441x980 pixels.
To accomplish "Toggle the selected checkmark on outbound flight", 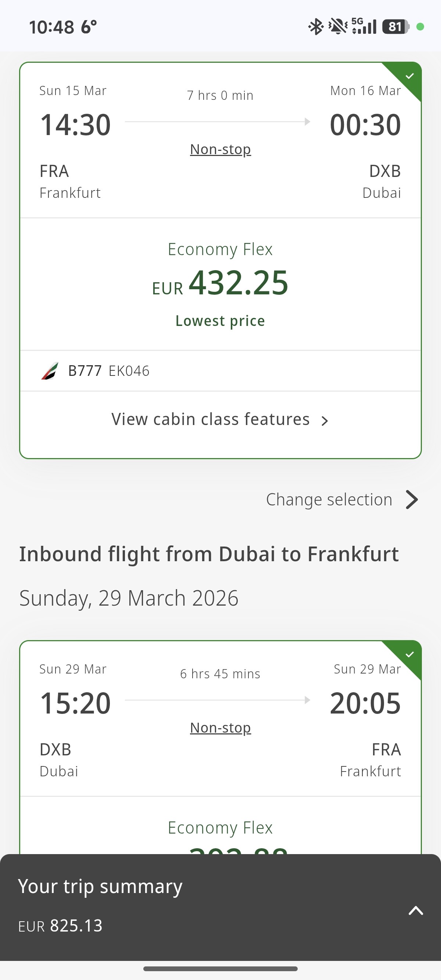I will click(x=409, y=76).
